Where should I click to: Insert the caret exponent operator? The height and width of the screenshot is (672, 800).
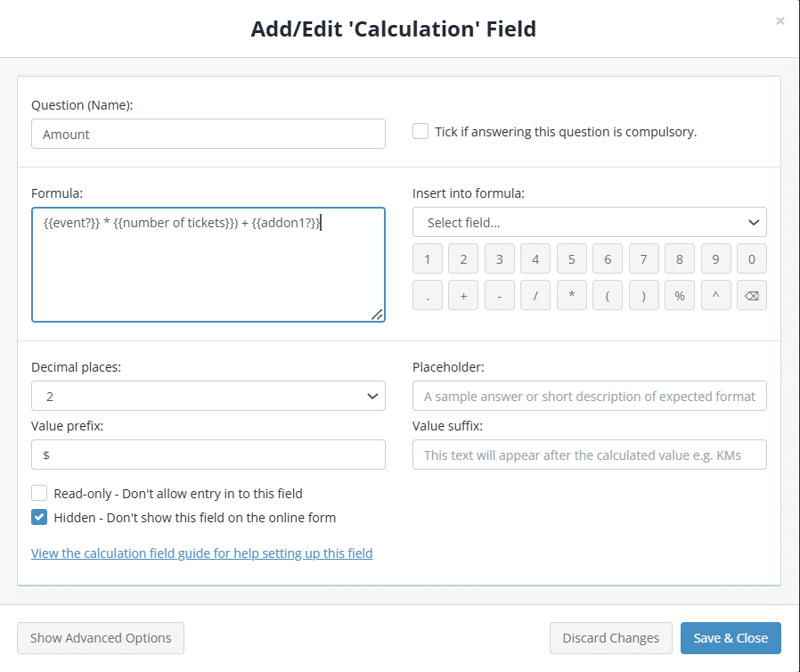[715, 296]
